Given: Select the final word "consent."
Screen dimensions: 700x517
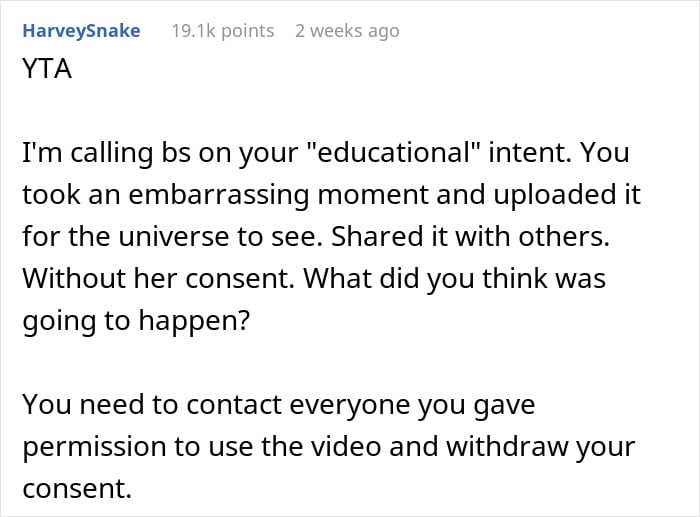Looking at the screenshot, I should [77, 488].
